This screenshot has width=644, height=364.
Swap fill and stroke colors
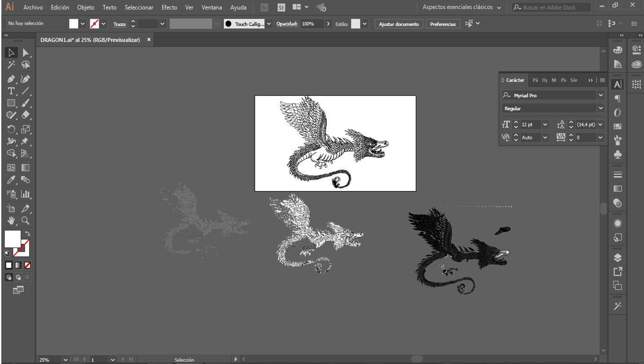27,233
